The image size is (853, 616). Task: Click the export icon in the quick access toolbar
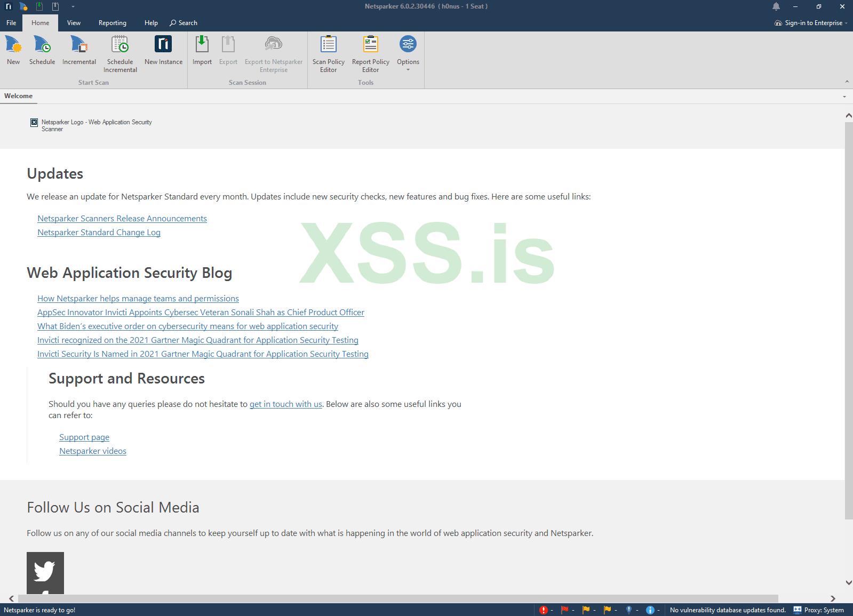(x=55, y=6)
